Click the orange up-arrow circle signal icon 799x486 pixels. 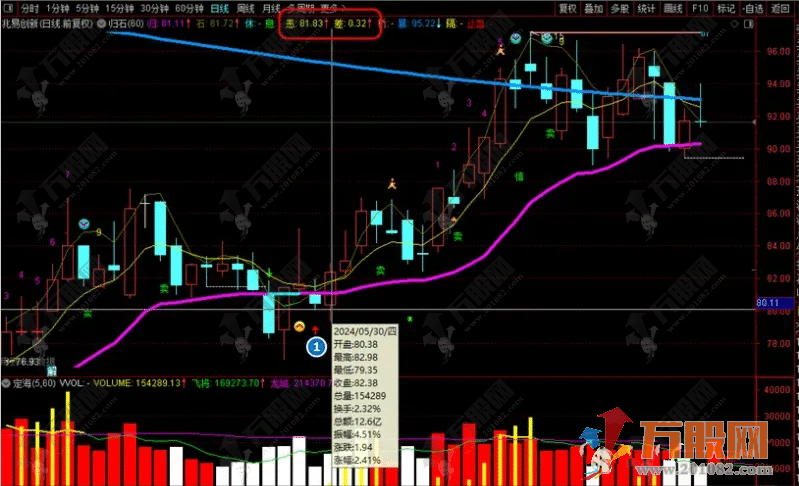click(x=300, y=326)
